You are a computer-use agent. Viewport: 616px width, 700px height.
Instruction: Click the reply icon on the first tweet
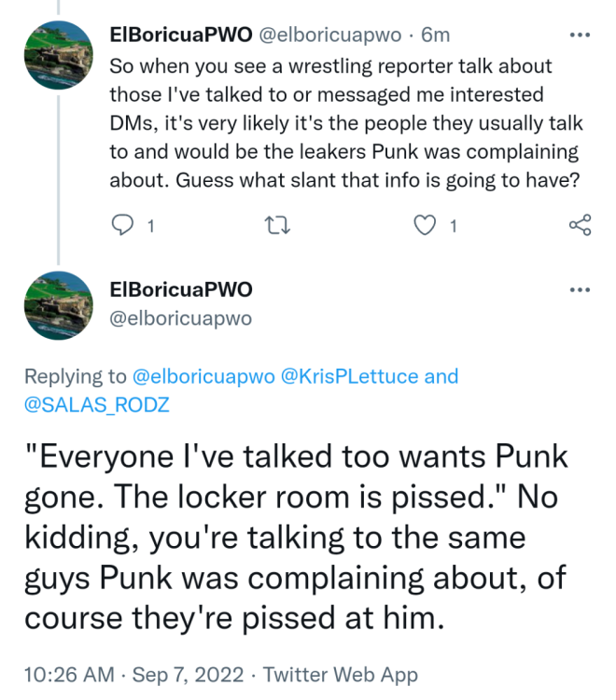[x=121, y=225]
